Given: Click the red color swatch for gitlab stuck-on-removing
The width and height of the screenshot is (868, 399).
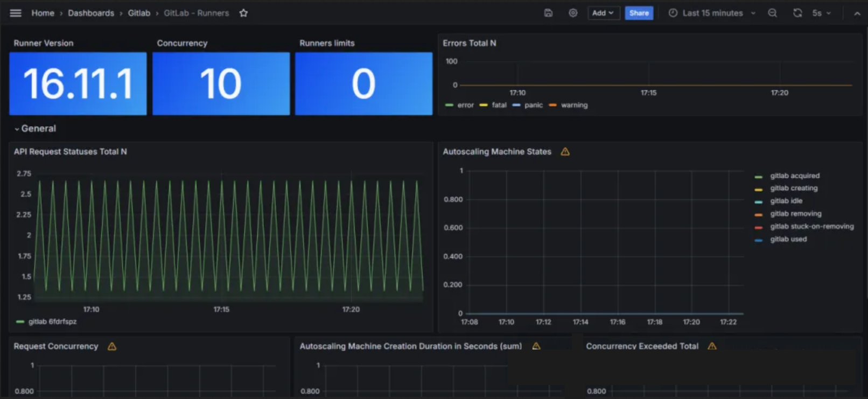Looking at the screenshot, I should pos(758,227).
